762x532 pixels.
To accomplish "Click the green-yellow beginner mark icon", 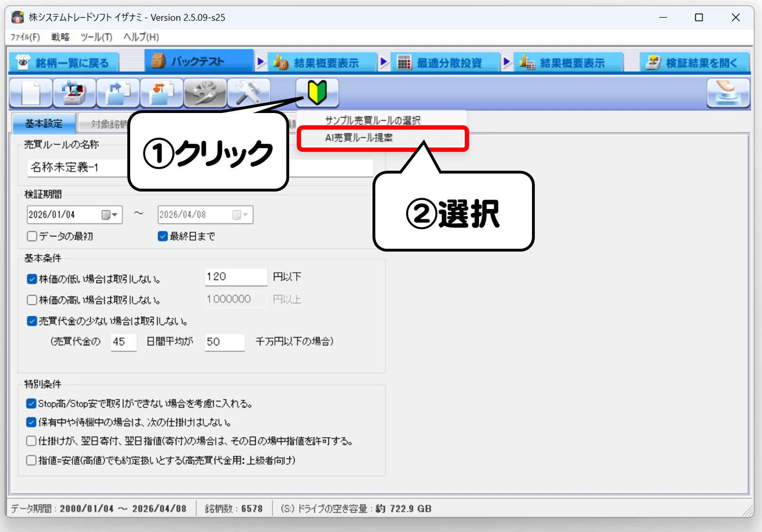I will pyautogui.click(x=317, y=93).
